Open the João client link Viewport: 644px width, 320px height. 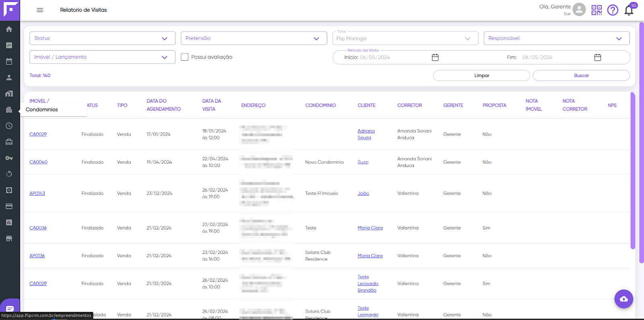(363, 193)
